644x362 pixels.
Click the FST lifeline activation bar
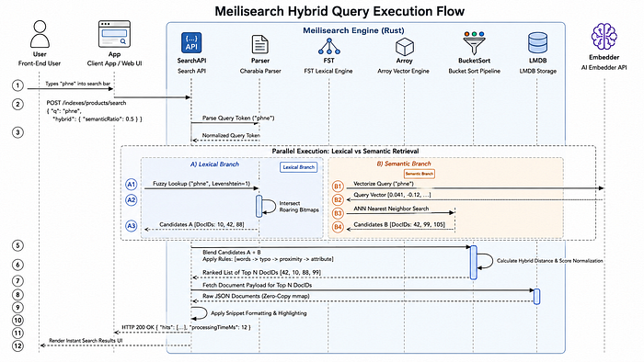pos(259,206)
